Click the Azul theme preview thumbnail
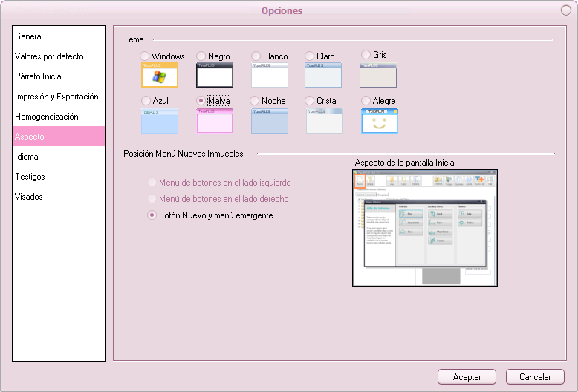Viewport: 578px width, 392px height. point(160,120)
